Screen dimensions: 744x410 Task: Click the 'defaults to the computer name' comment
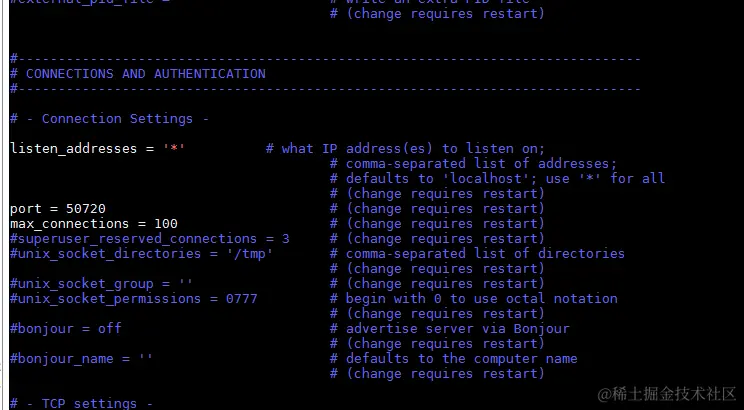pos(460,359)
